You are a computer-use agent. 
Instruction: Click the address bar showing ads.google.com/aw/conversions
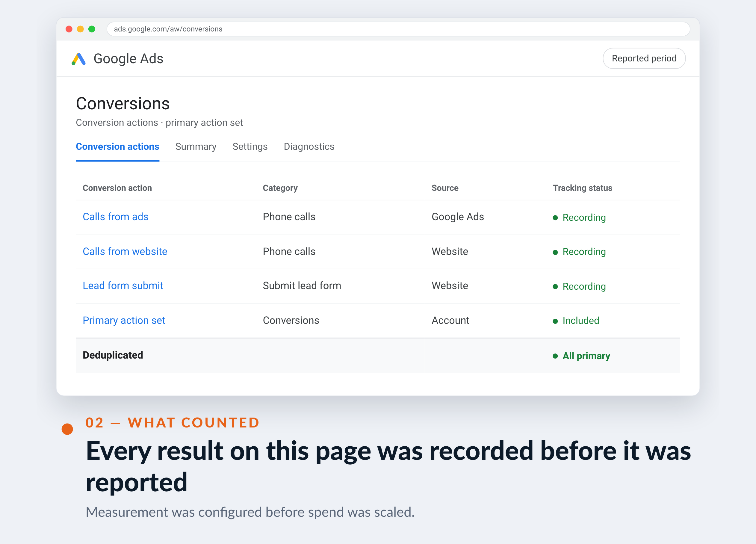point(398,29)
